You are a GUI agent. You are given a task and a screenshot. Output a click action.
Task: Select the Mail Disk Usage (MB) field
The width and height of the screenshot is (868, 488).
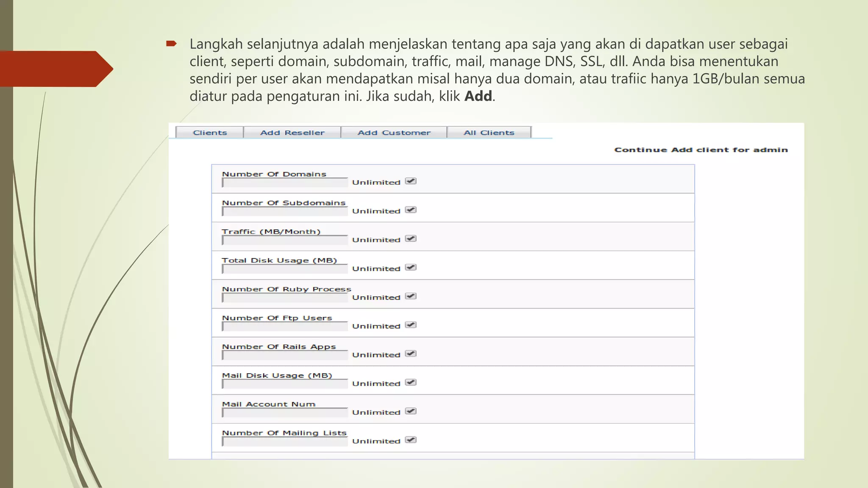pos(285,384)
